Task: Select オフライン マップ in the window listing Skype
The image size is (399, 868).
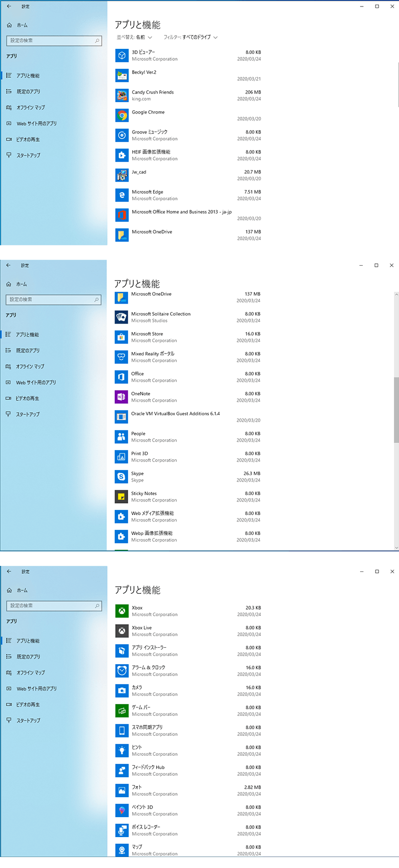Action: tap(30, 366)
